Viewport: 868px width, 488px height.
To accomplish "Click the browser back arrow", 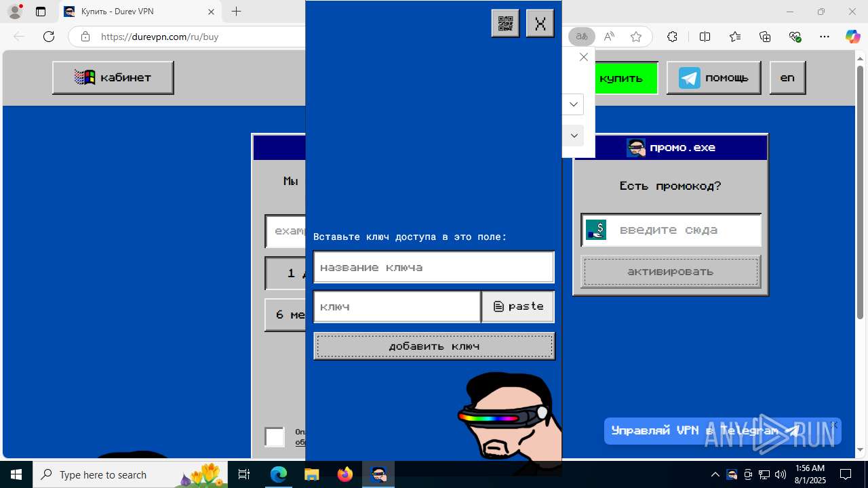I will pyautogui.click(x=19, y=37).
